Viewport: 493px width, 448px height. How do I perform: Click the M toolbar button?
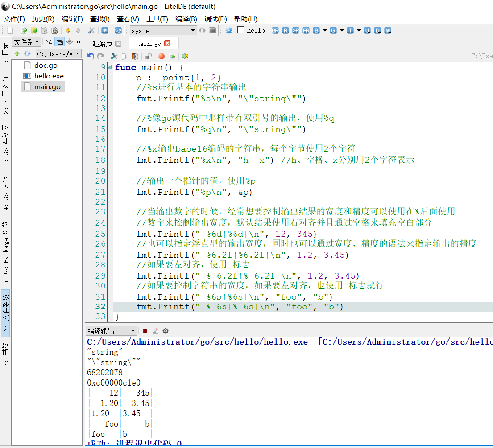coord(388,30)
